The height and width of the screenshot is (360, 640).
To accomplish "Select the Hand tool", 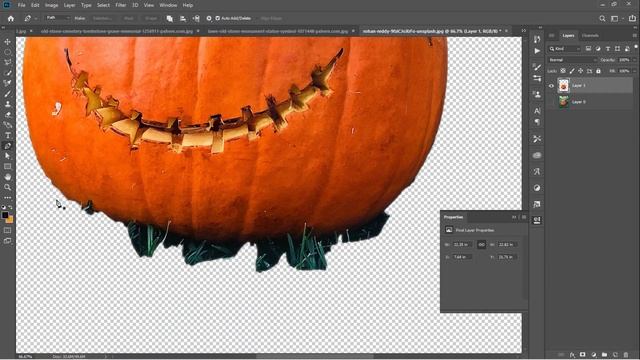I will 7,177.
